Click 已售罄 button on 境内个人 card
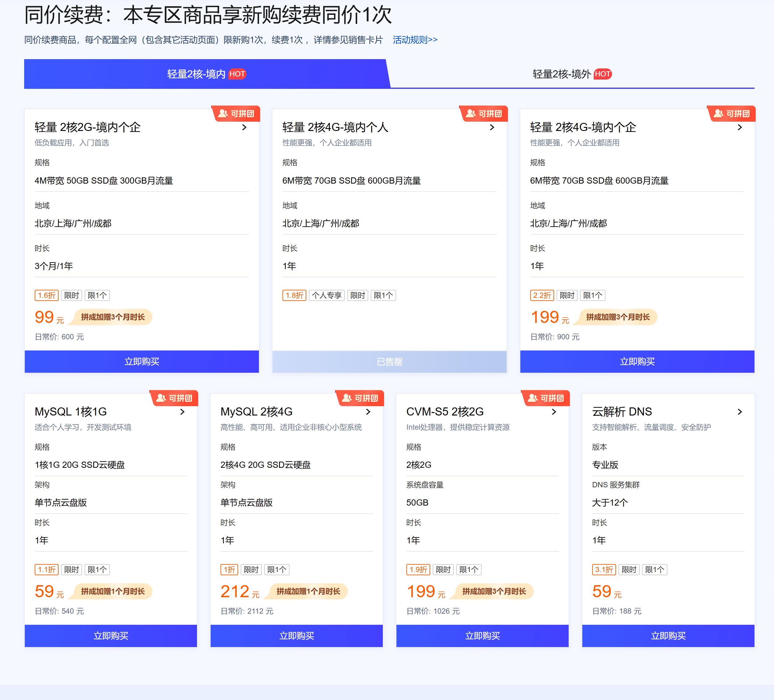Viewport: 774px width, 700px height. click(389, 362)
